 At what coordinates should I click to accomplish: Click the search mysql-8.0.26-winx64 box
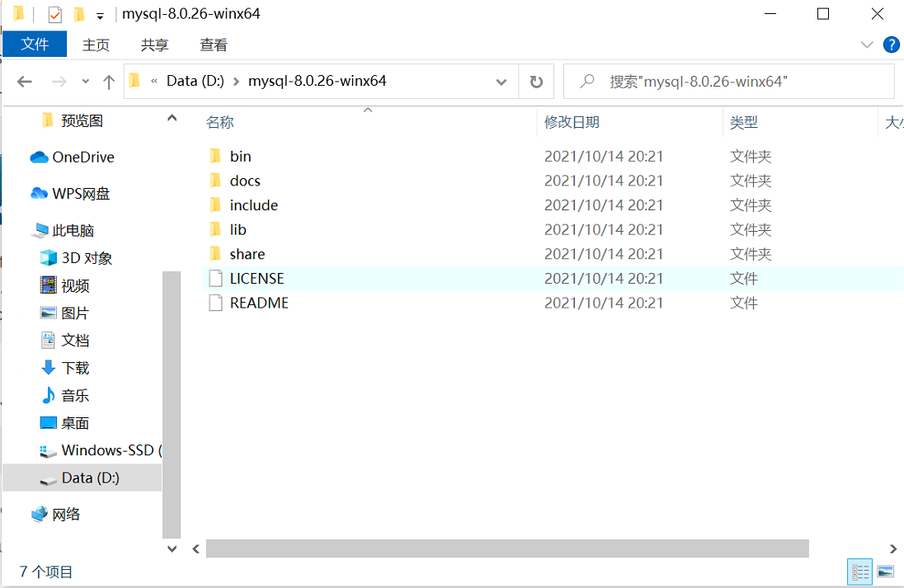click(729, 82)
